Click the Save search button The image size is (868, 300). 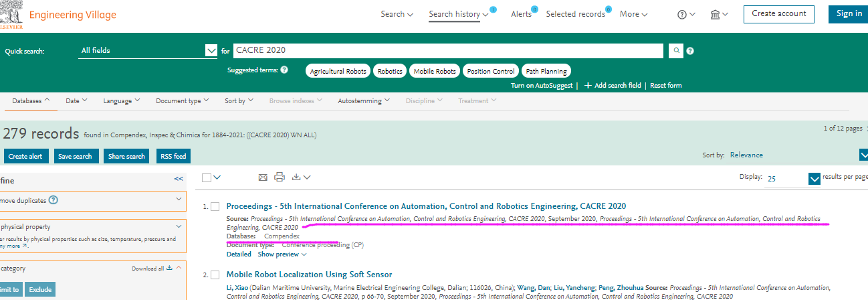click(x=75, y=156)
